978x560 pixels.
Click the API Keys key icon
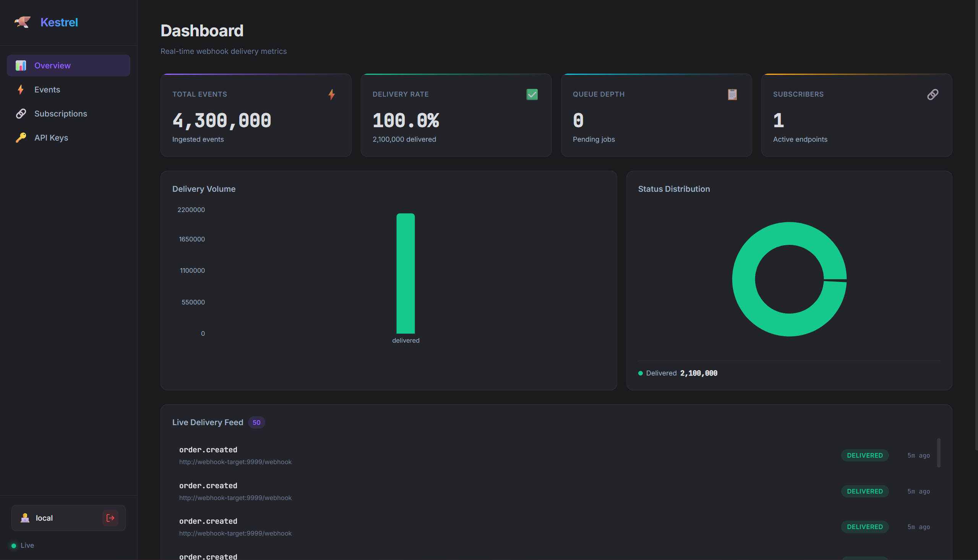[21, 138]
